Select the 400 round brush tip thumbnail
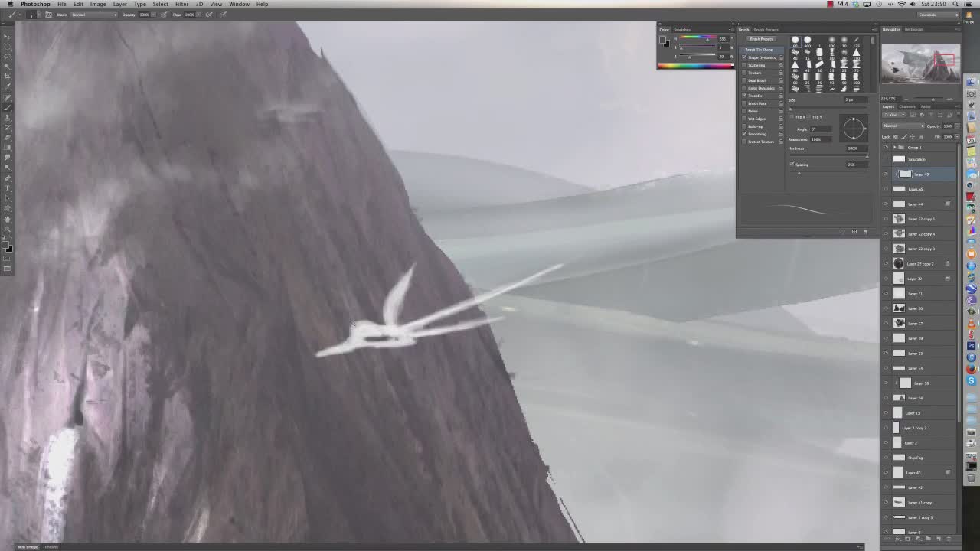The width and height of the screenshot is (980, 551). pos(807,41)
